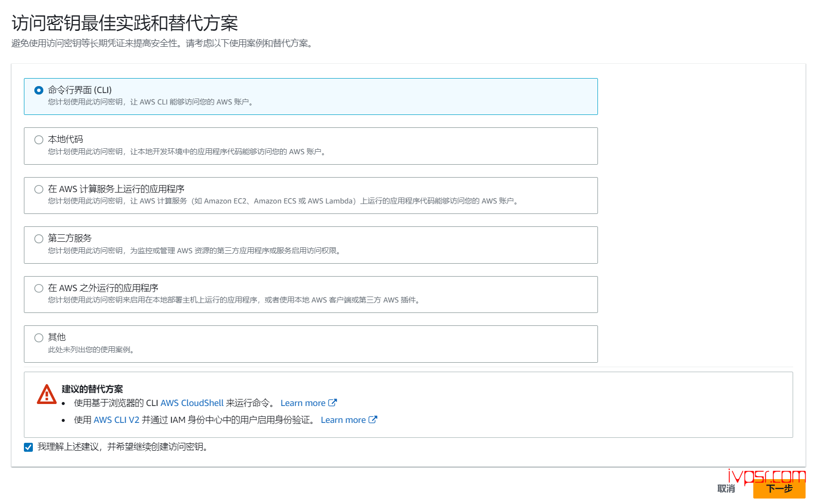
Task: Click the 取消 button
Action: pos(726,489)
